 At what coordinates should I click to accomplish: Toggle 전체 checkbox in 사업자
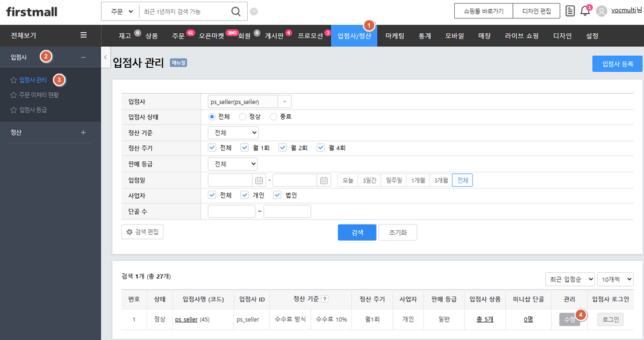point(212,195)
